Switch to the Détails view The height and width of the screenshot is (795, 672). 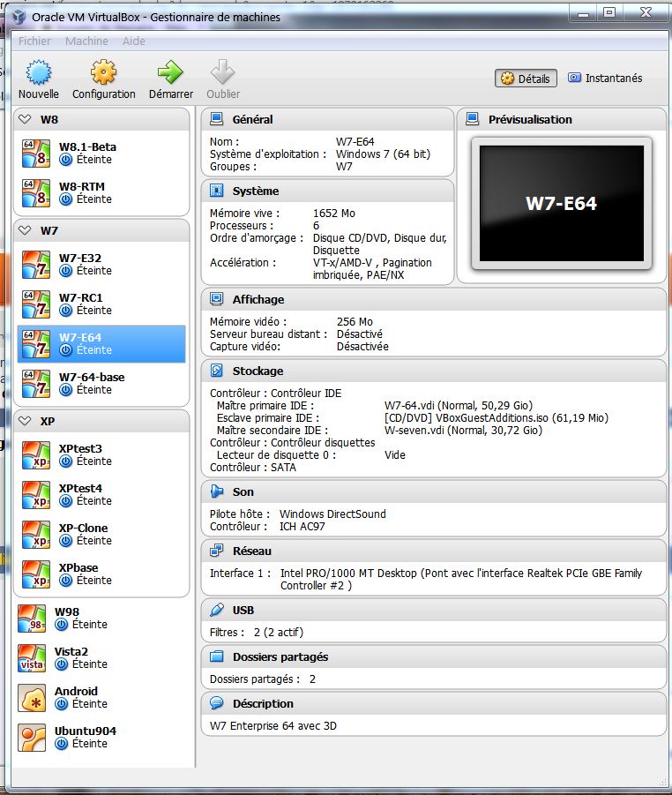click(526, 79)
